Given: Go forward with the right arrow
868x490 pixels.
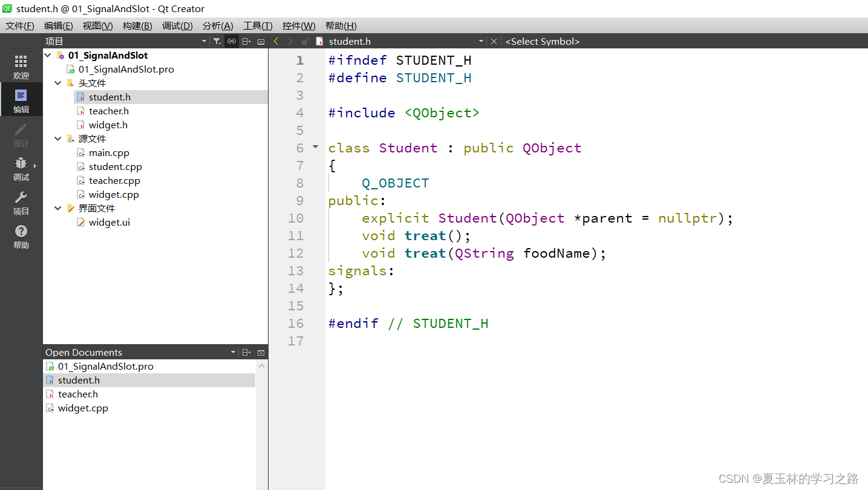Looking at the screenshot, I should point(290,41).
